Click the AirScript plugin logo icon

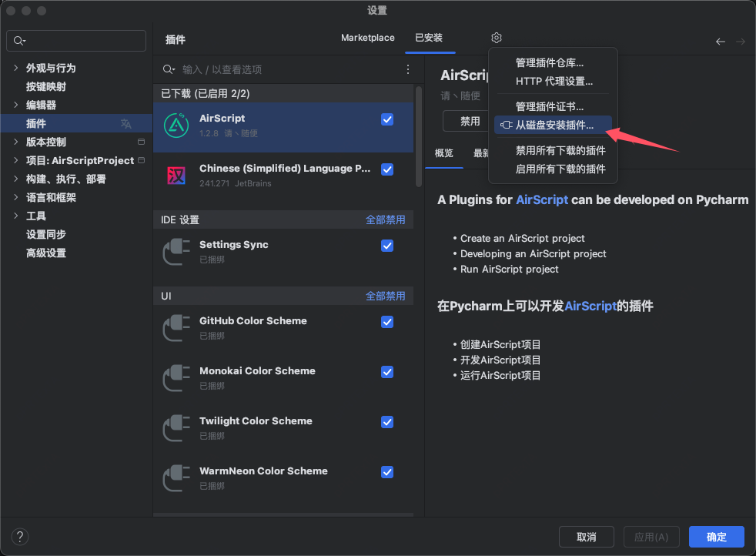point(176,126)
